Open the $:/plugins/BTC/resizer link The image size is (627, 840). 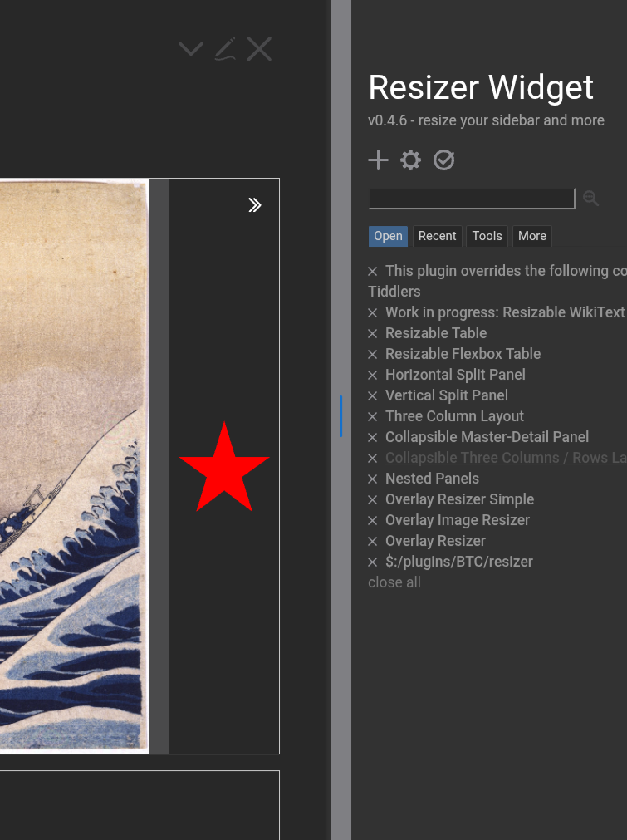[x=459, y=562]
